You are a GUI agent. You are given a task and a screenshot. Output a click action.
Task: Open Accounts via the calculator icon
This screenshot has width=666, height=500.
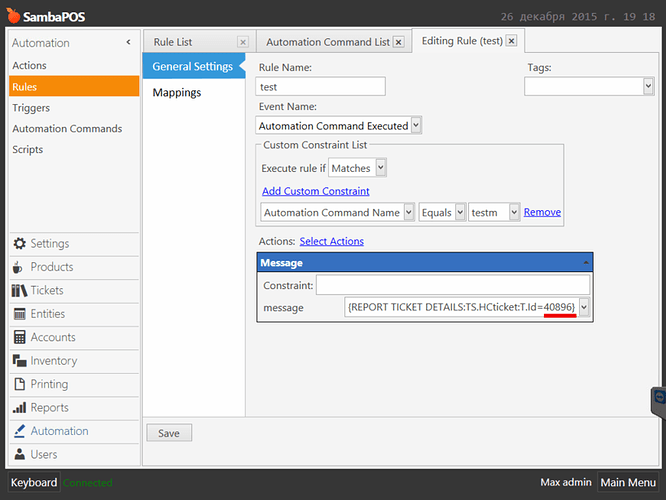pyautogui.click(x=20, y=337)
